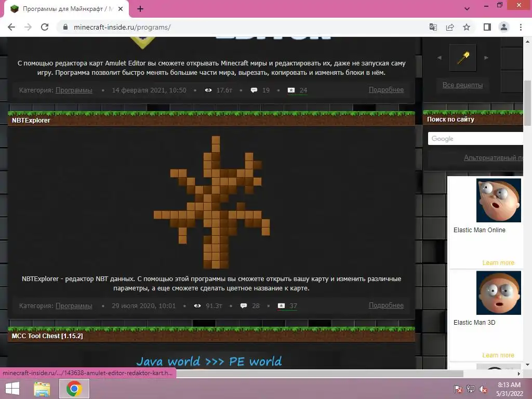Open the Chrome profile avatar

point(504,27)
